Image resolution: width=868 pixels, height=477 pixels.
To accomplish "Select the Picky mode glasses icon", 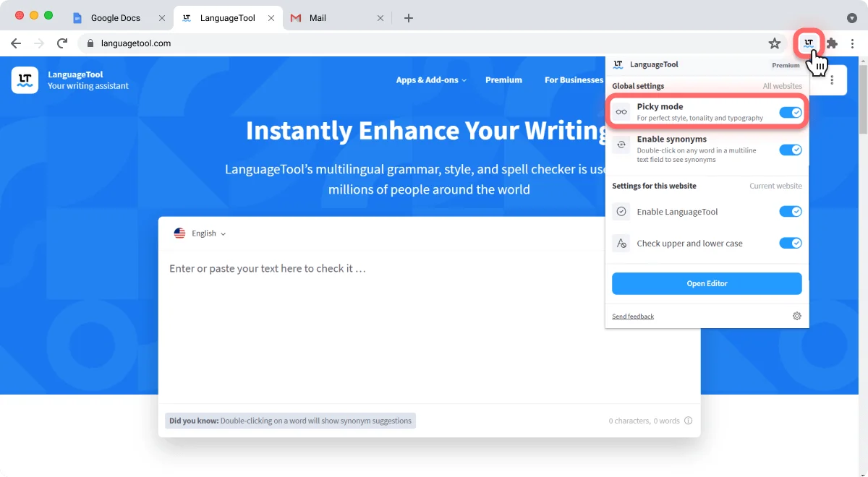I will [x=621, y=111].
